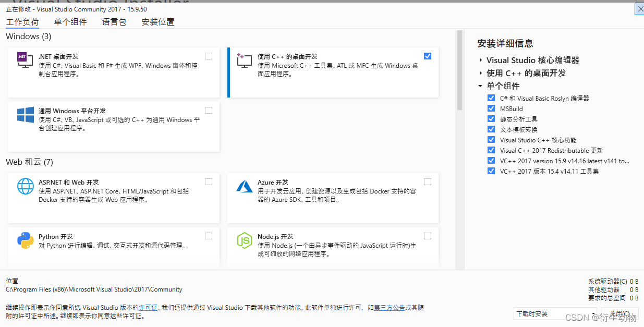Open the 第三方公告 link
Viewport: 644px width, 327px height.
pos(390,308)
